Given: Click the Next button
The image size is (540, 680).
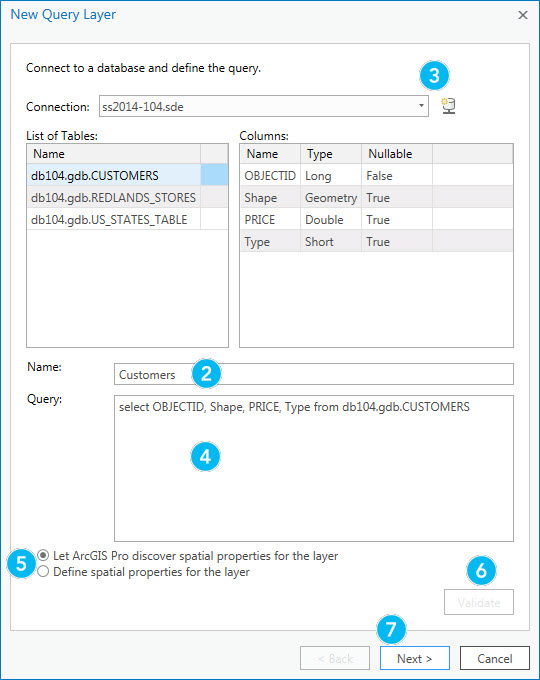Looking at the screenshot, I should point(415,658).
